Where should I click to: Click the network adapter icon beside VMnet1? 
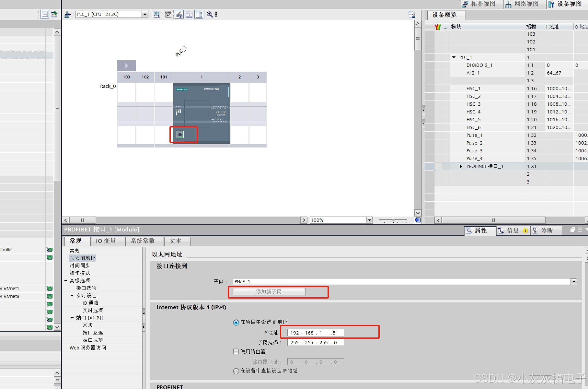coord(50,289)
